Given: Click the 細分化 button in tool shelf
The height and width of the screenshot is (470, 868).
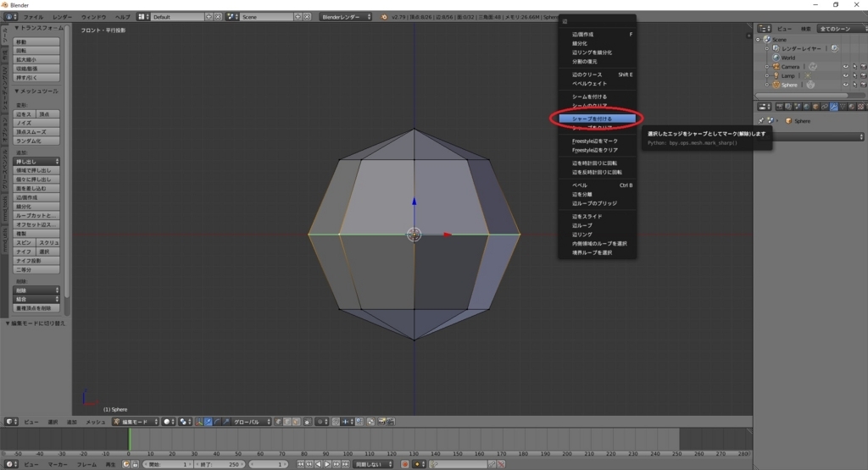Looking at the screenshot, I should (x=36, y=207).
